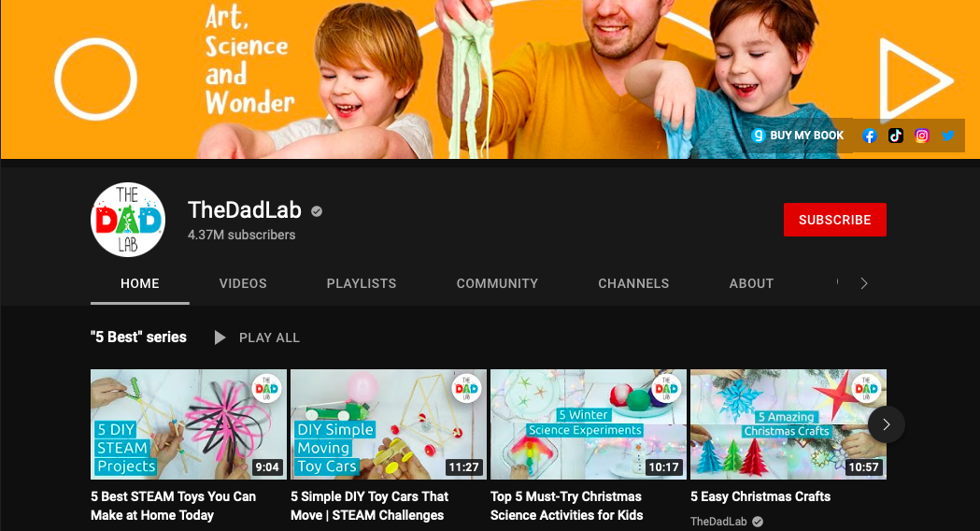The height and width of the screenshot is (531, 980).
Task: Subscribe to TheDadLab channel
Action: pos(835,220)
